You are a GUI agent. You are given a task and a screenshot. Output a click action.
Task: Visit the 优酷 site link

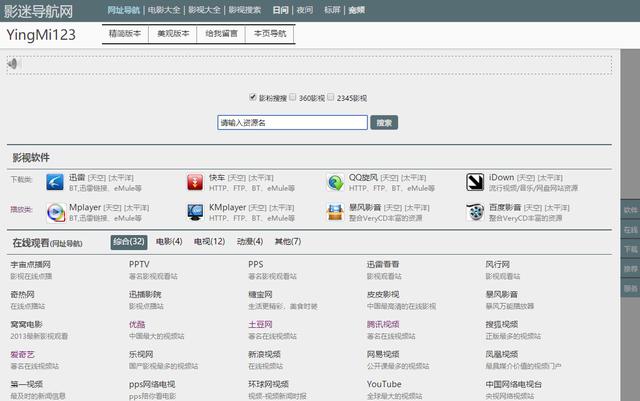(x=137, y=325)
